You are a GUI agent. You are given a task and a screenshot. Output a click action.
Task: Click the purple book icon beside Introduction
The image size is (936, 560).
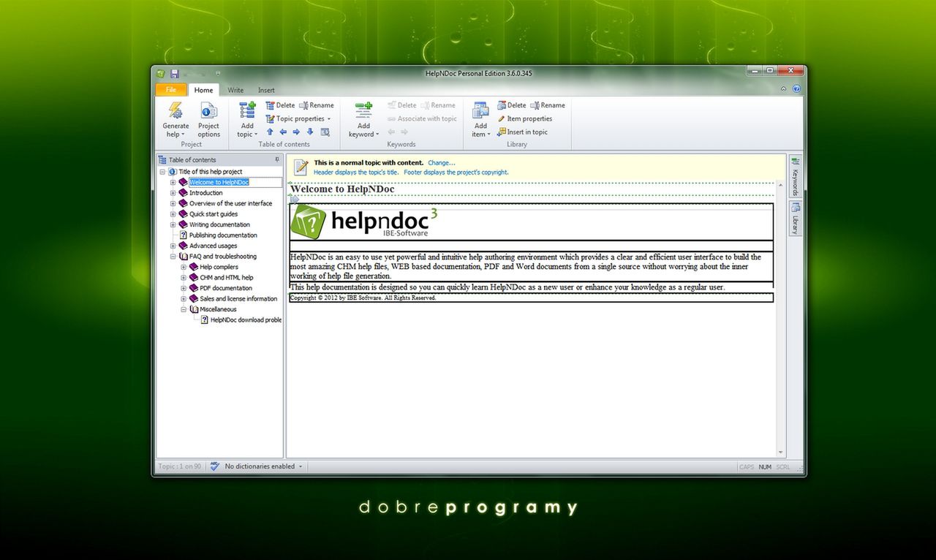[x=183, y=193]
